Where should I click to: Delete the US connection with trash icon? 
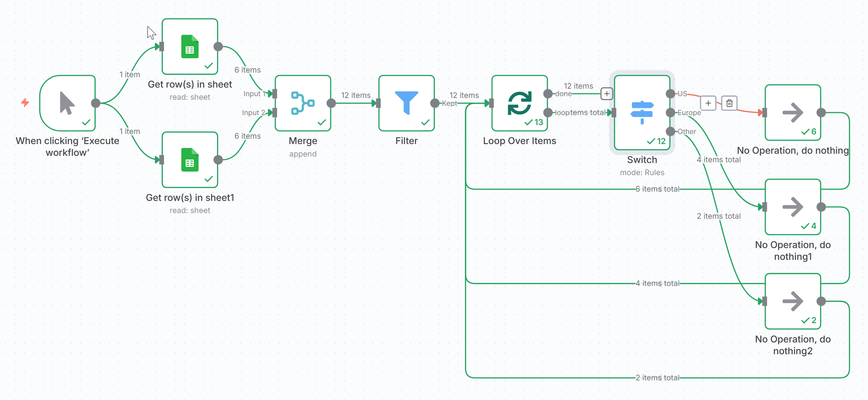point(729,103)
